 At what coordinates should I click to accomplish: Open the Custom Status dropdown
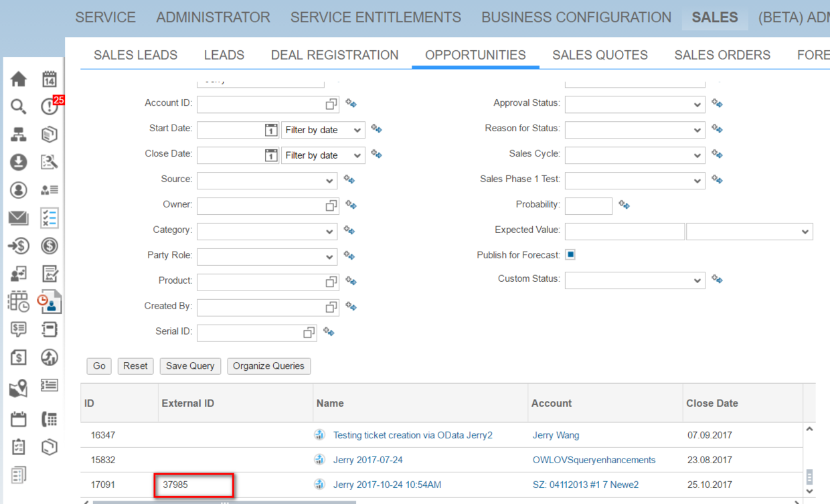click(635, 280)
